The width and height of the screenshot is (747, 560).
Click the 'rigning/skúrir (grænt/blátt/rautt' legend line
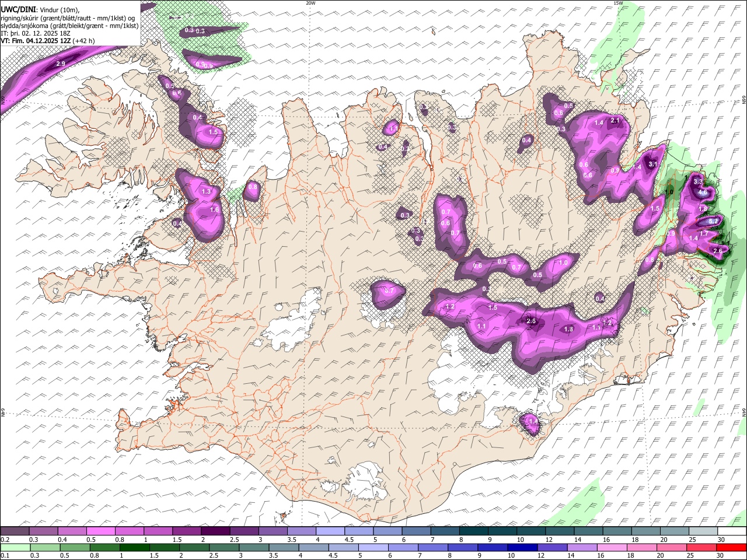tap(68, 18)
